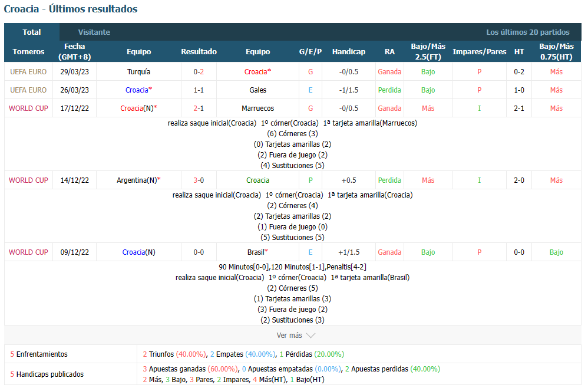This screenshot has width=588, height=388.
Task: Click the 2 Triunfos (40.00%) summary text
Action: tap(174, 354)
